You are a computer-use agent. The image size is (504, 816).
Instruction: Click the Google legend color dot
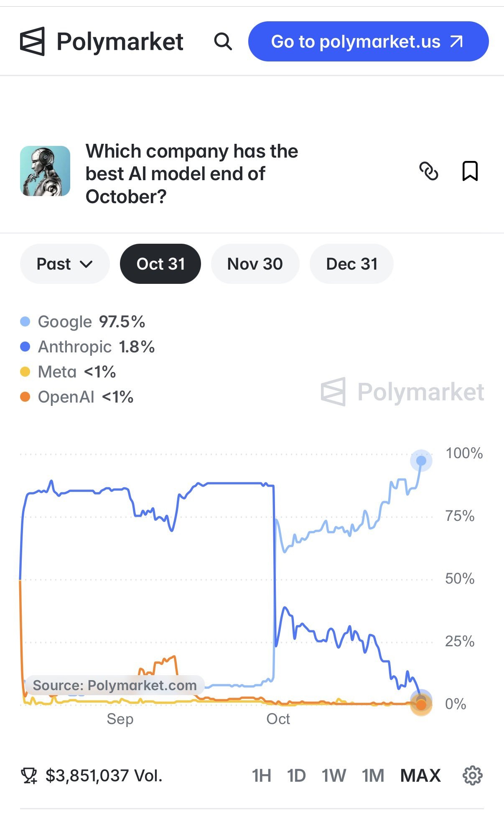(x=25, y=321)
